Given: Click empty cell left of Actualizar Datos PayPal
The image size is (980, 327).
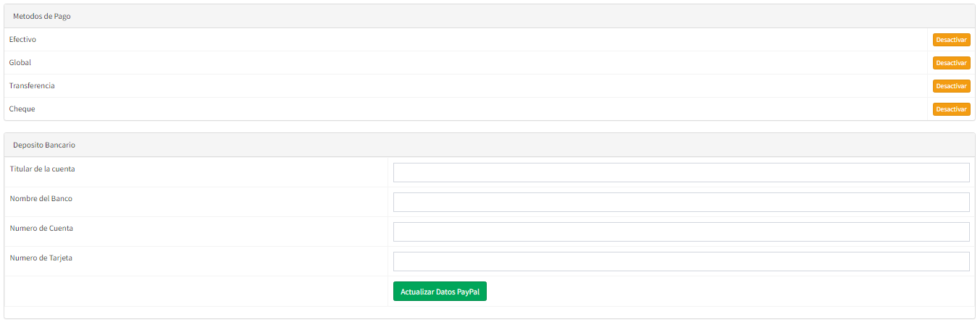Looking at the screenshot, I should 196,292.
